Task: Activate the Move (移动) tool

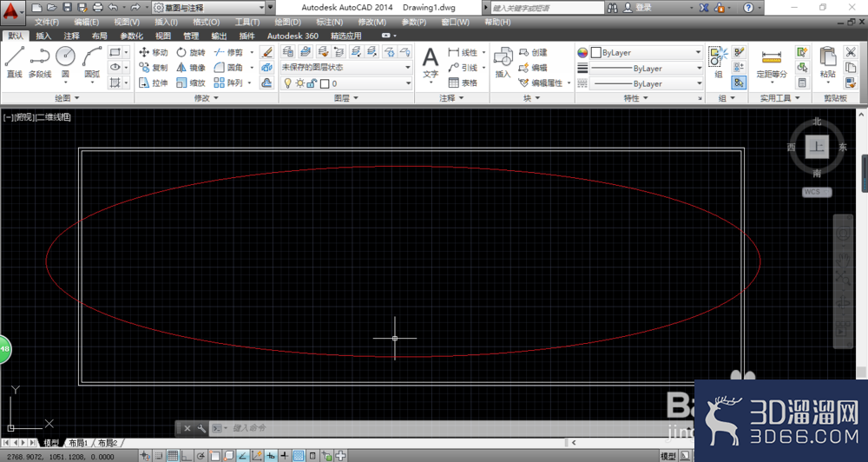Action: coord(154,52)
